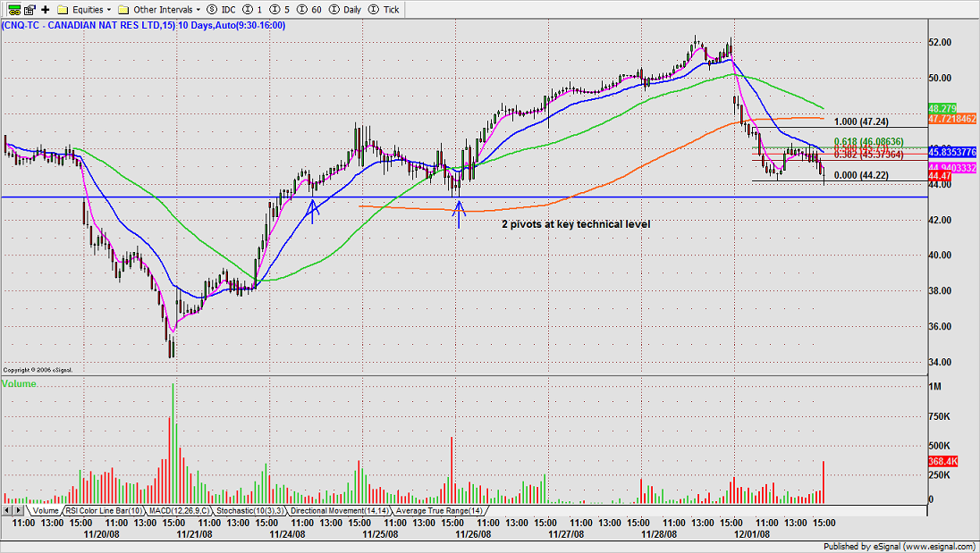The image size is (980, 553).
Task: Open the chart properties icon
Action: point(30,9)
